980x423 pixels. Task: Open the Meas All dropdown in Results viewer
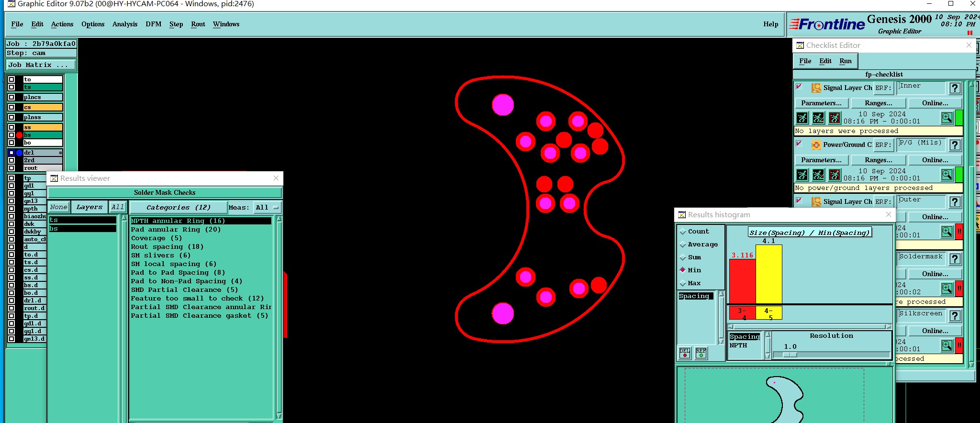coord(267,208)
